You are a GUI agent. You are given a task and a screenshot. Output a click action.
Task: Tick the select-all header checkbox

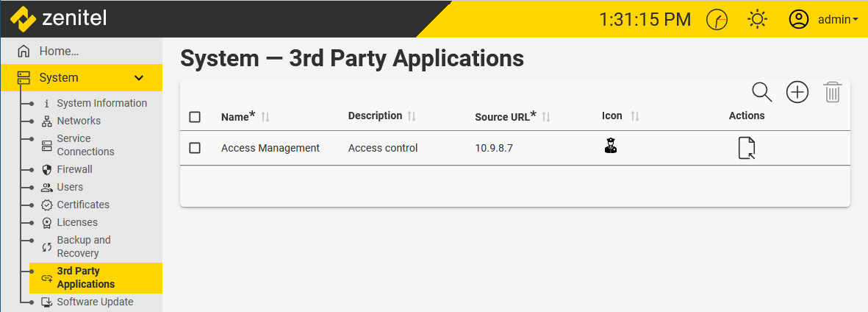pos(195,117)
